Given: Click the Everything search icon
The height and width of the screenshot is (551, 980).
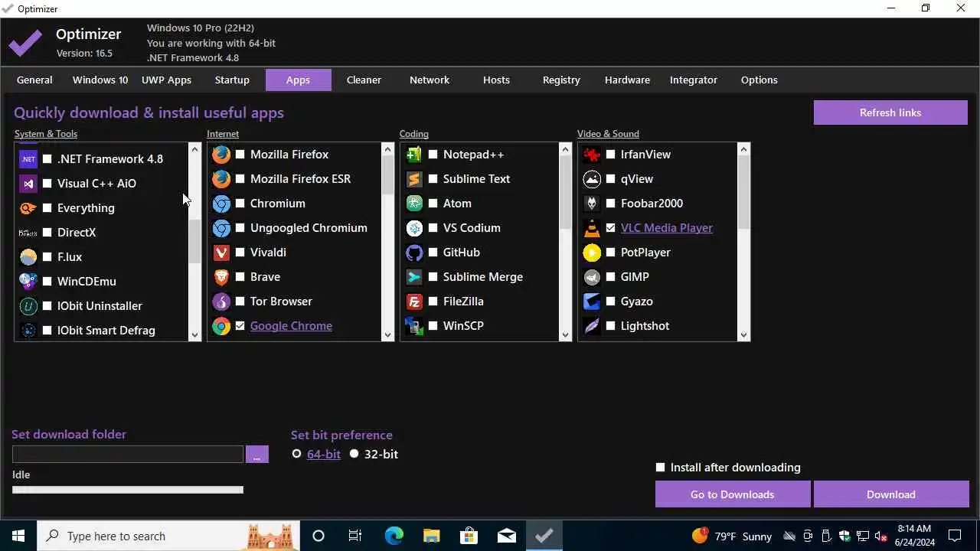Looking at the screenshot, I should click(28, 208).
